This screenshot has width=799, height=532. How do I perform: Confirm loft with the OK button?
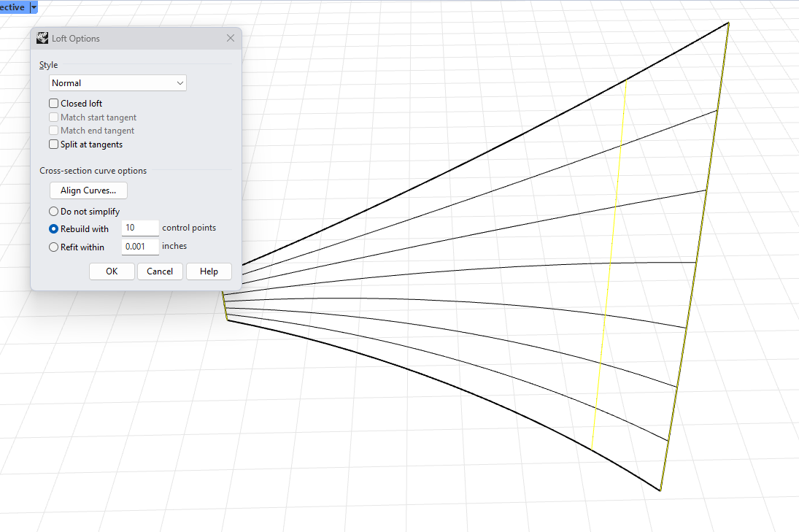[112, 271]
